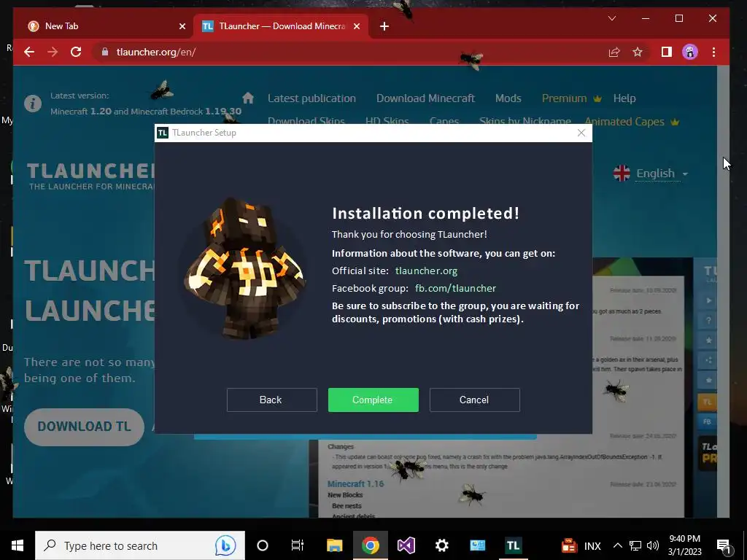The height and width of the screenshot is (560, 747).
Task: Click the INX input language indicator
Action: pyautogui.click(x=592, y=545)
